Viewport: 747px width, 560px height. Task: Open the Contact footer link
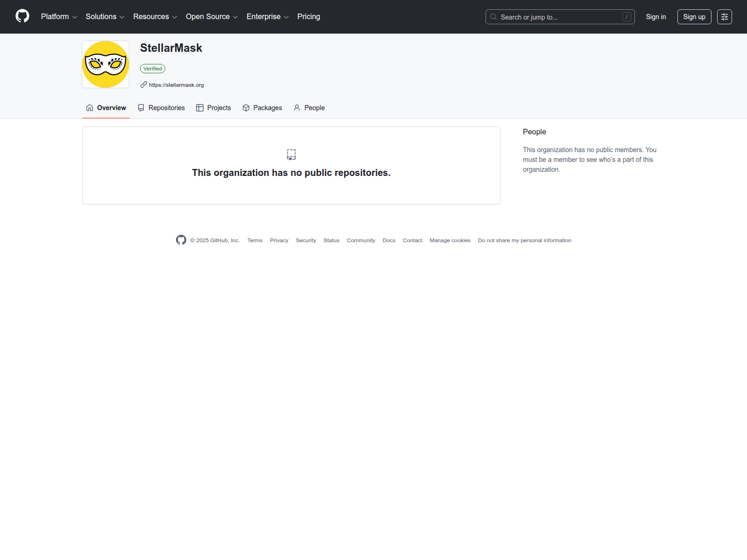(413, 240)
